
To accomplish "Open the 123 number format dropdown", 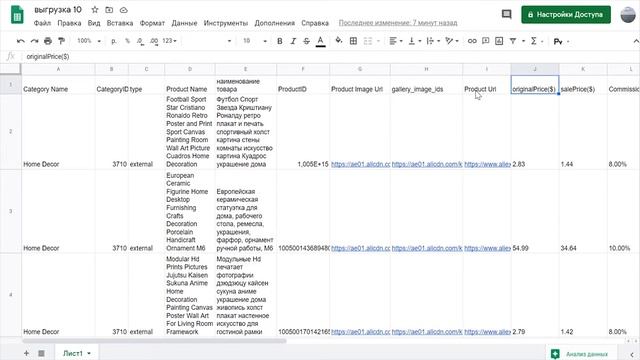I will [169, 41].
